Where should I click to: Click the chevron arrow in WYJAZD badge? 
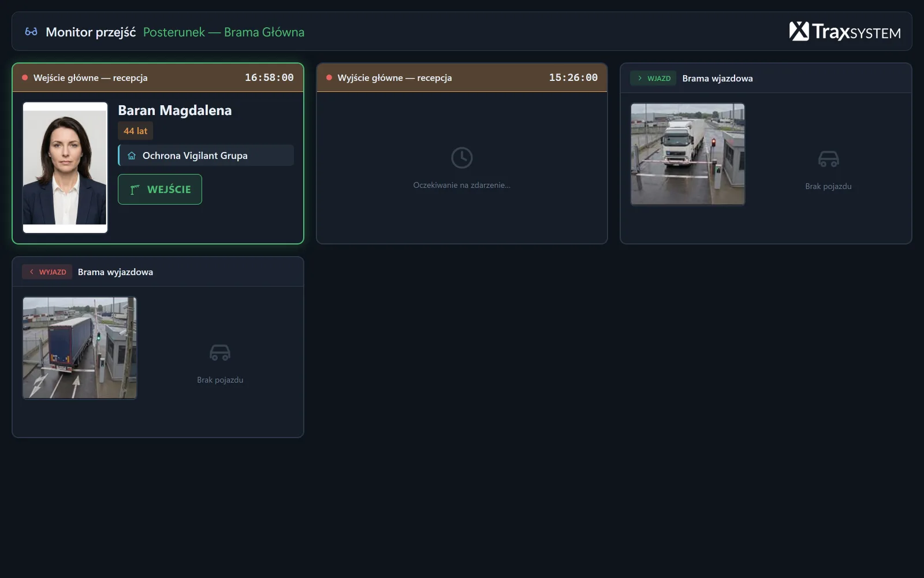[32, 272]
